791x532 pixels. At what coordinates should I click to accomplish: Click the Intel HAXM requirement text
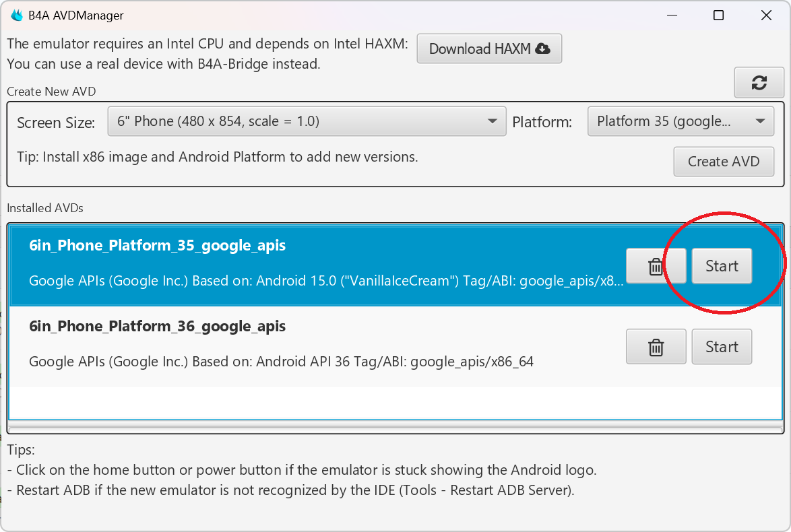tap(208, 44)
